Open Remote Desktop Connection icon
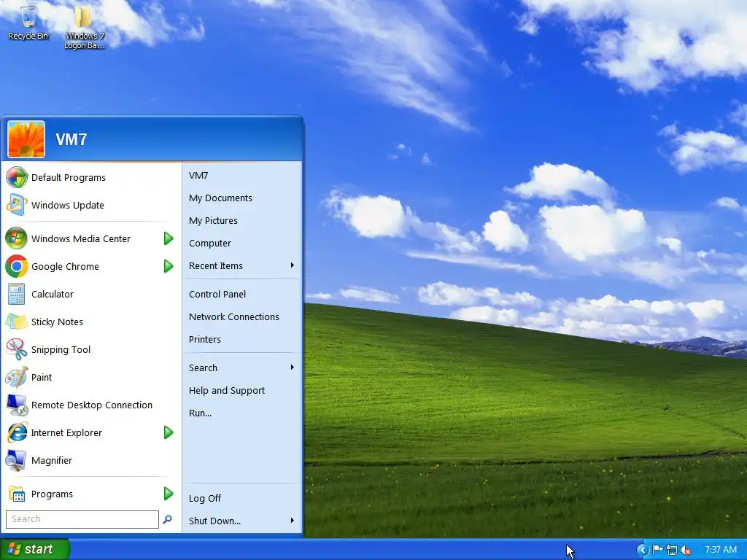Viewport: 747px width, 560px height. (17, 405)
